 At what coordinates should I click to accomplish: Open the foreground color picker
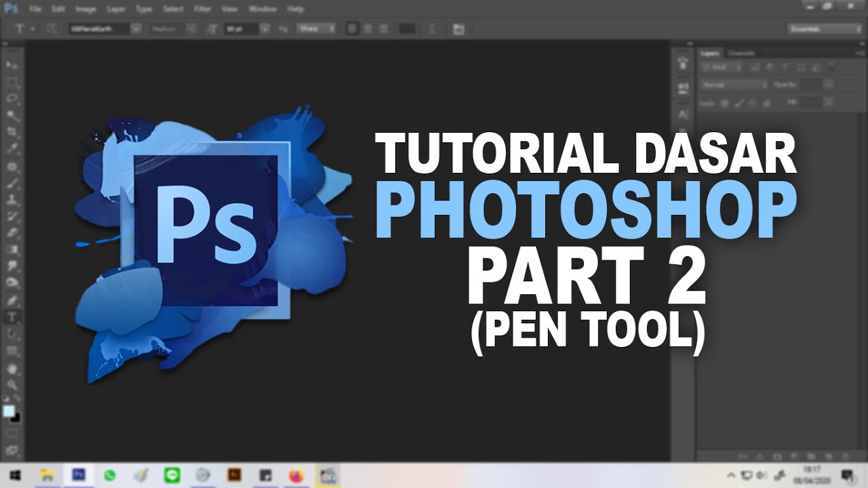(9, 411)
